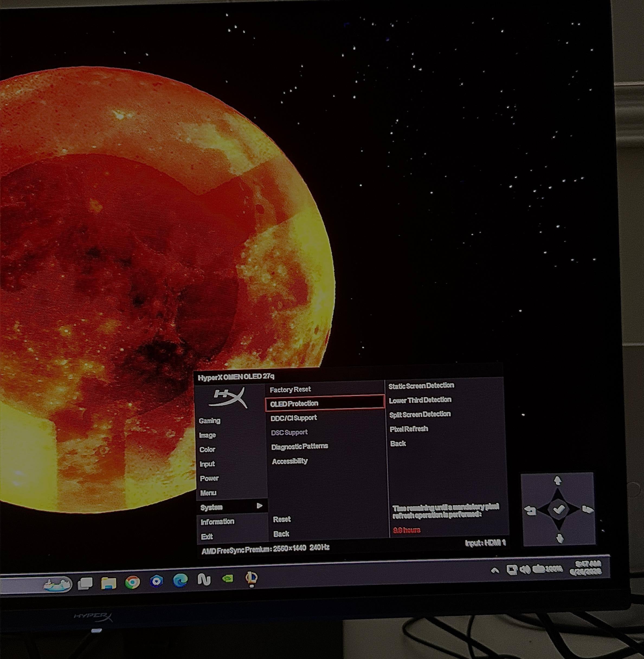Launch Microsoft Edge from the taskbar
The width and height of the screenshot is (644, 659).
click(180, 581)
